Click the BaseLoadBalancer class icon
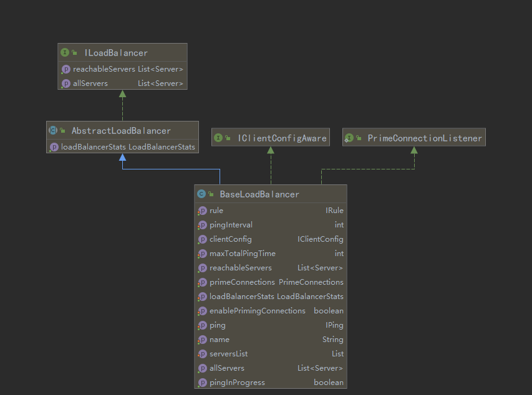 click(201, 194)
